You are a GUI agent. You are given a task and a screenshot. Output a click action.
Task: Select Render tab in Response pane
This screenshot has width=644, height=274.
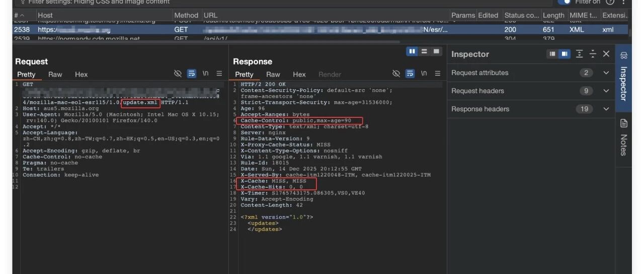tap(330, 74)
